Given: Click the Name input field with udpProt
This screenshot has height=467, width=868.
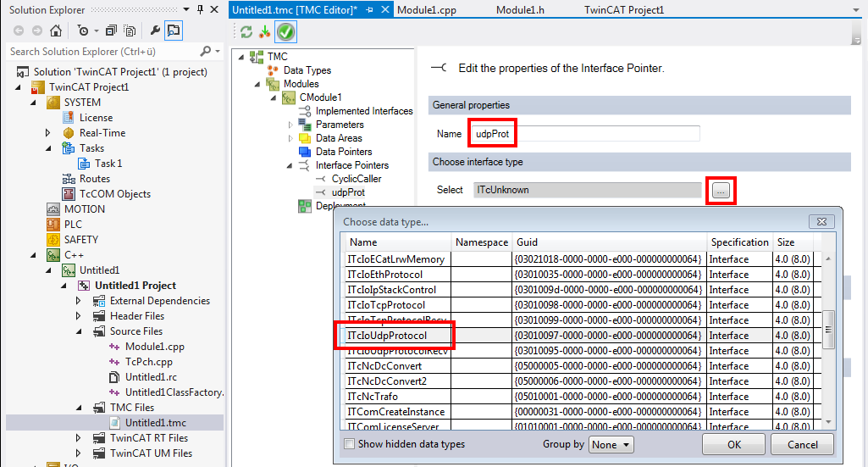Looking at the screenshot, I should (x=584, y=134).
